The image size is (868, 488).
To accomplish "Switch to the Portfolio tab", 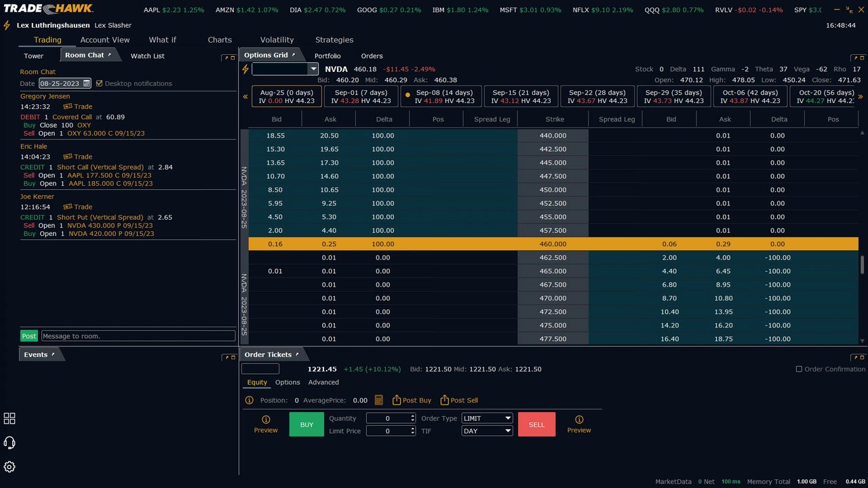I will pos(328,56).
